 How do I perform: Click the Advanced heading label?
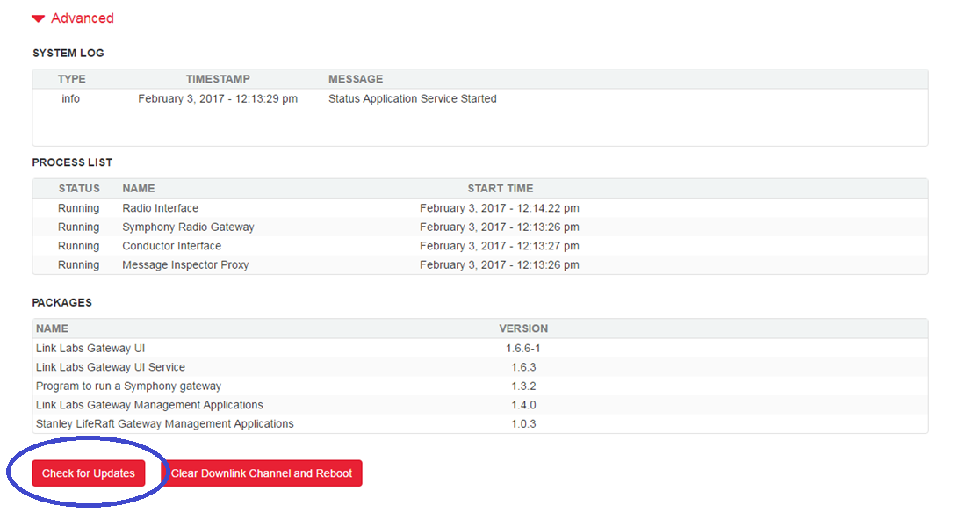coord(83,18)
